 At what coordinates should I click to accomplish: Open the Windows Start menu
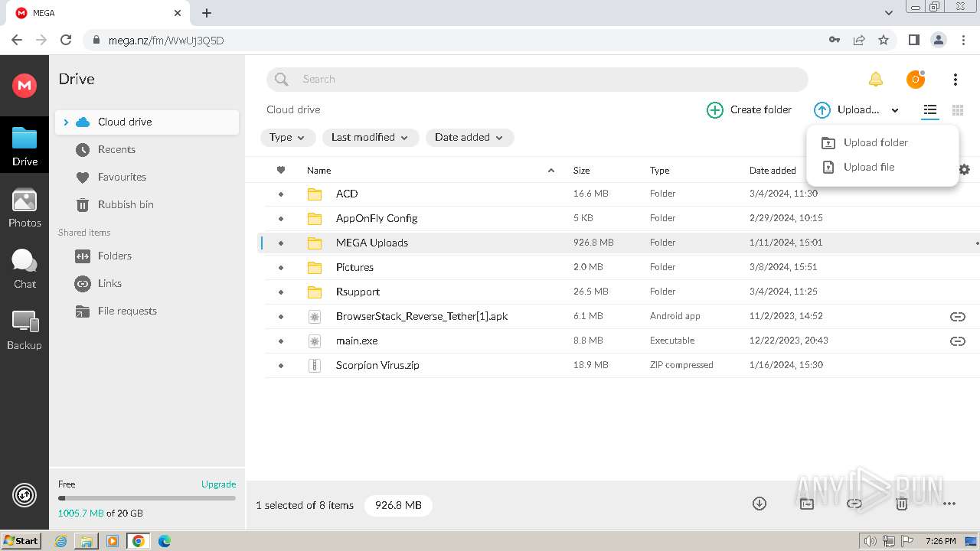pos(21,541)
